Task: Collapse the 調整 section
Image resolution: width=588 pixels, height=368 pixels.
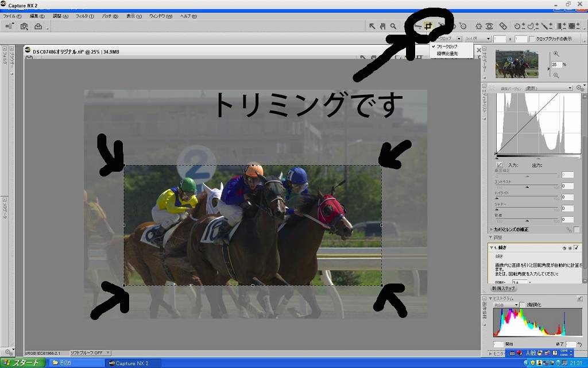Action: point(491,237)
